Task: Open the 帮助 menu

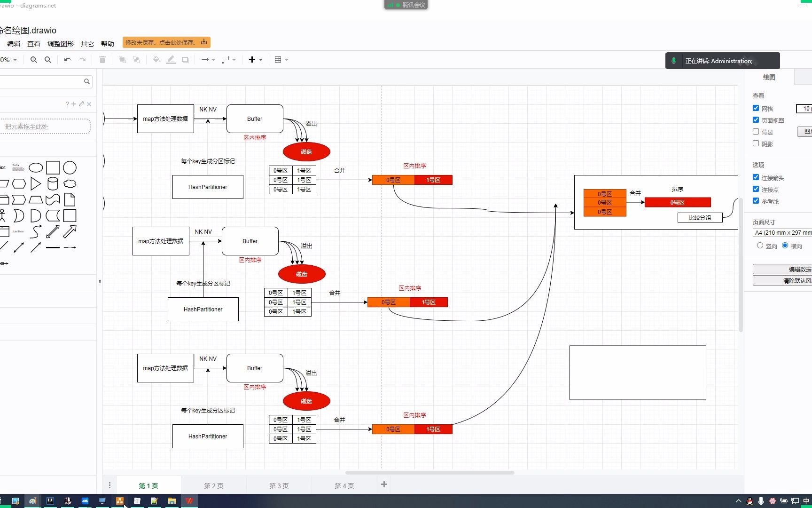Action: click(108, 44)
